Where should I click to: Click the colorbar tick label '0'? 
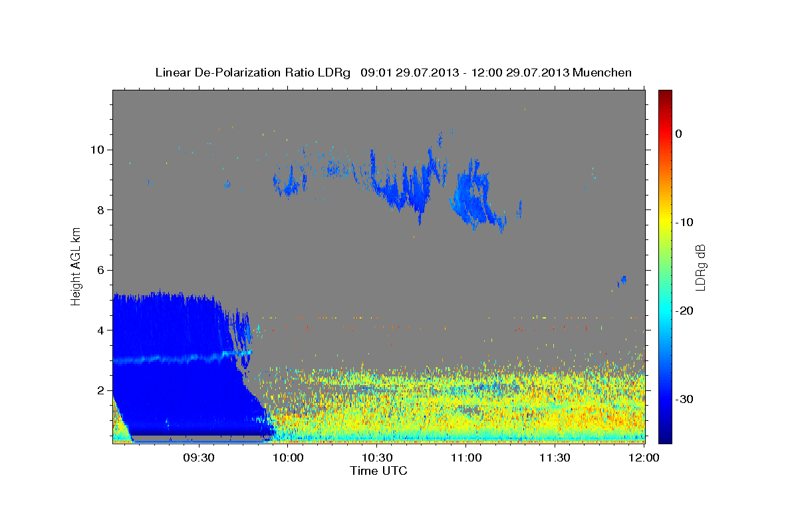pyautogui.click(x=679, y=134)
